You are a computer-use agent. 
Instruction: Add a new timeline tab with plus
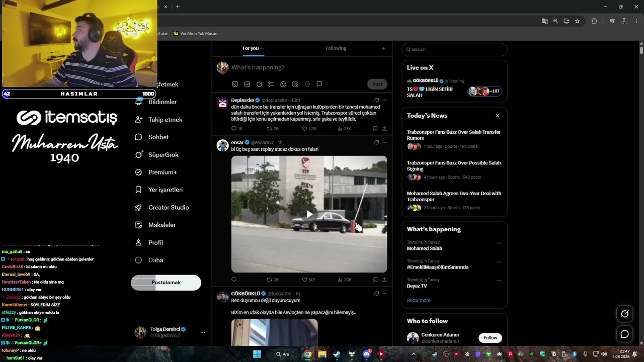383,49
